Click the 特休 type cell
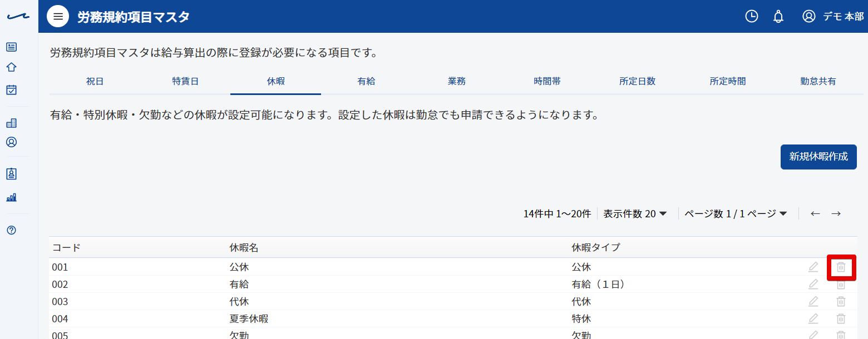Viewport: 868px width, 339px height. (581, 319)
